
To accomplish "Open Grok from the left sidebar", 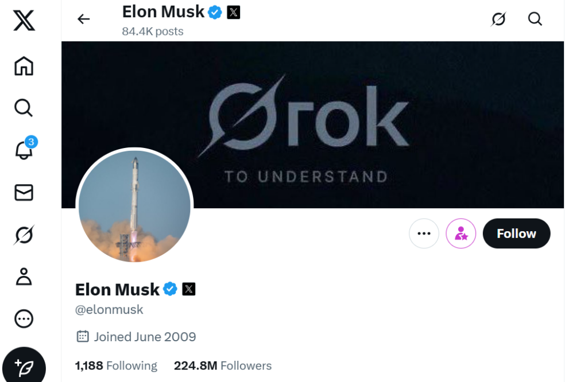I will [24, 235].
